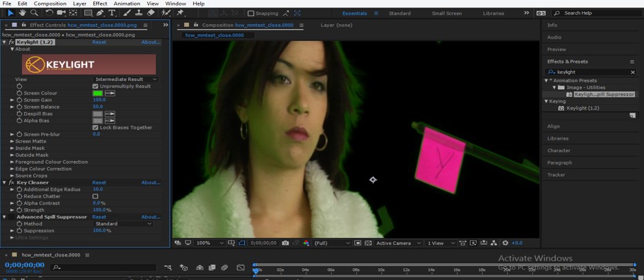The image size is (644, 280).
Task: Click the Despill Bias eyedropper
Action: [110, 114]
